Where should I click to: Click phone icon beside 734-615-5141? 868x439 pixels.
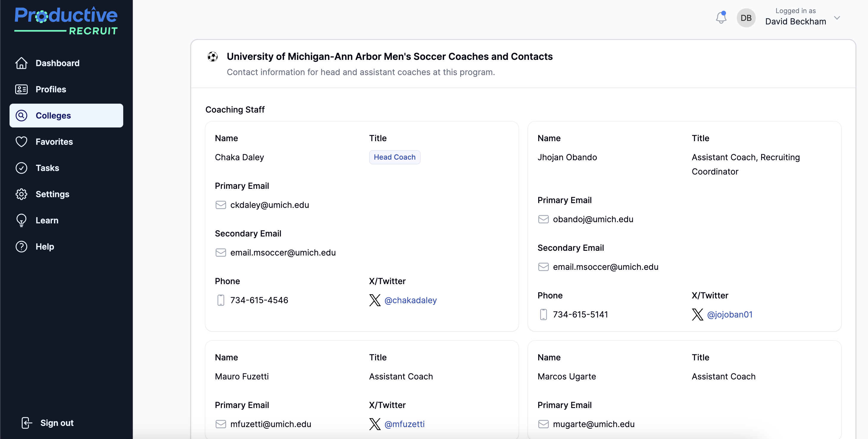coord(544,314)
